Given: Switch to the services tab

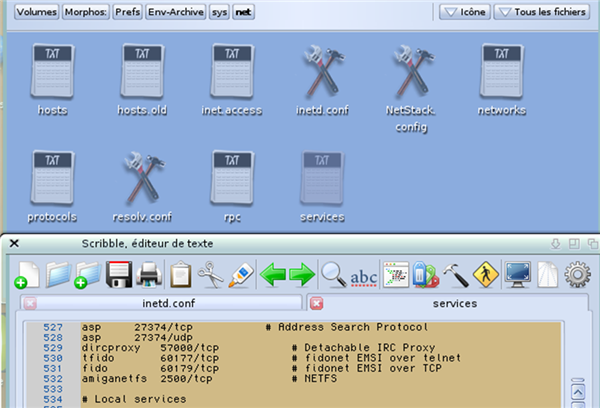Looking at the screenshot, I should pyautogui.click(x=455, y=303).
